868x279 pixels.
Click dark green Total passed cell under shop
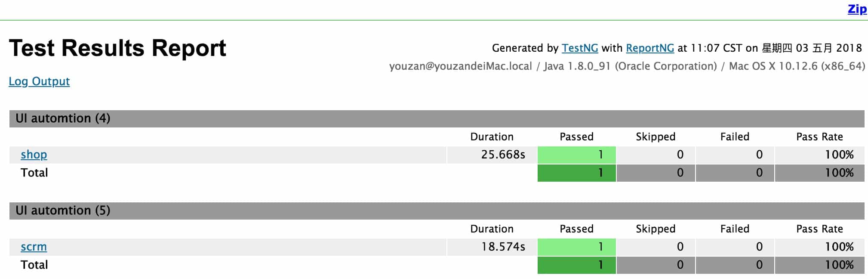pyautogui.click(x=576, y=173)
